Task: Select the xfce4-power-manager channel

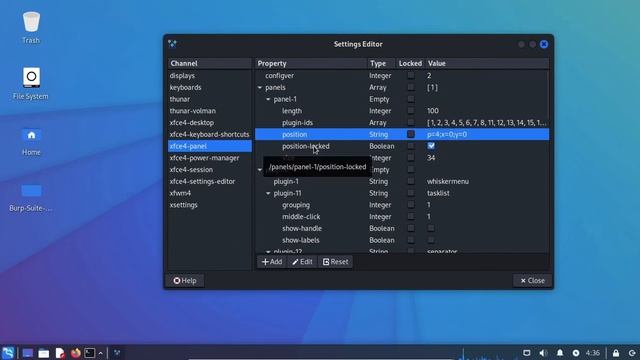Action: point(210,158)
